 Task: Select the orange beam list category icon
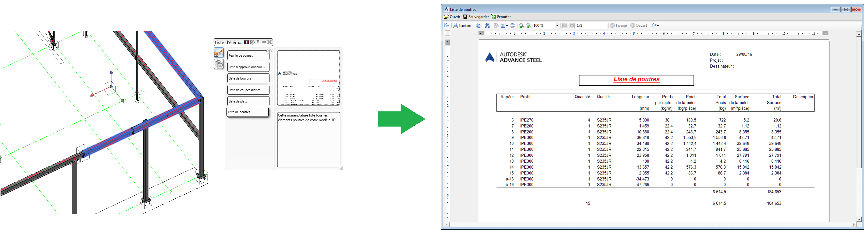coord(219,52)
